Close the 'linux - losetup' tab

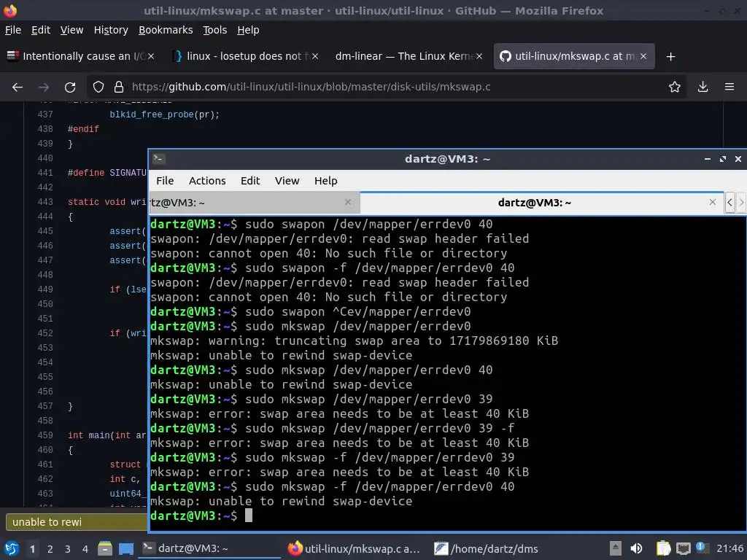(315, 56)
